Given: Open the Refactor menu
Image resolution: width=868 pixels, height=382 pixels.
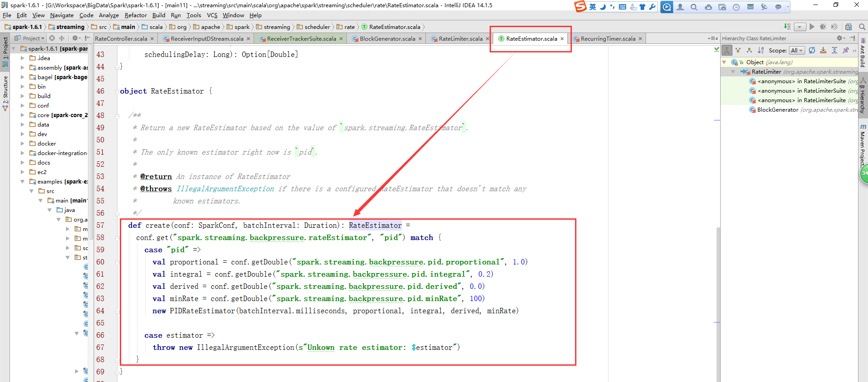Looking at the screenshot, I should pyautogui.click(x=136, y=15).
